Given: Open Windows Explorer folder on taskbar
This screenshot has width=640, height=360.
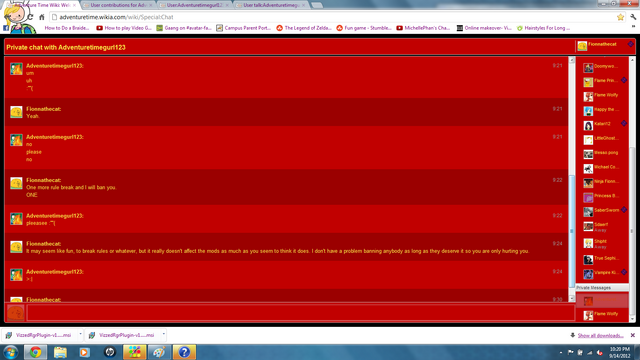Looking at the screenshot, I should 60,352.
